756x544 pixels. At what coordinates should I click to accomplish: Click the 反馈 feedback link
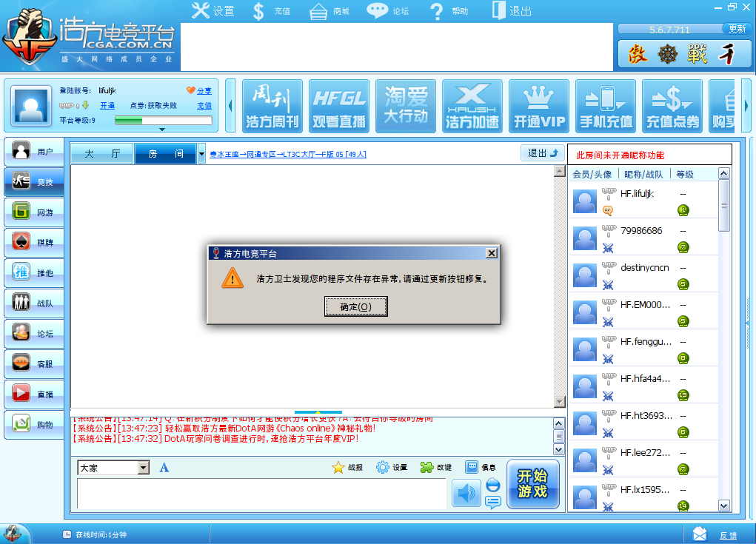tap(728, 535)
